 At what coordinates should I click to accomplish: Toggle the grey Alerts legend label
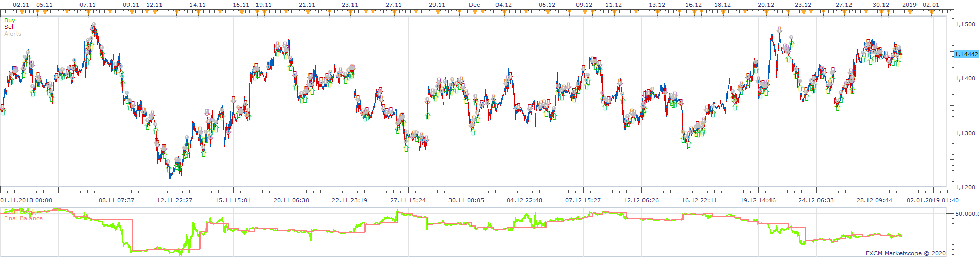point(13,34)
